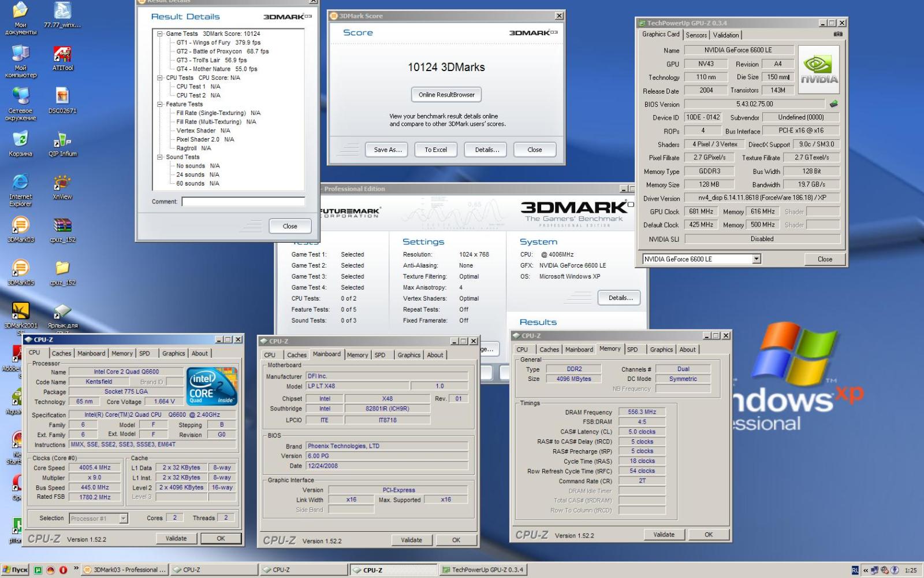Collapse the Game Tests tree node
924x578 pixels.
(x=160, y=34)
